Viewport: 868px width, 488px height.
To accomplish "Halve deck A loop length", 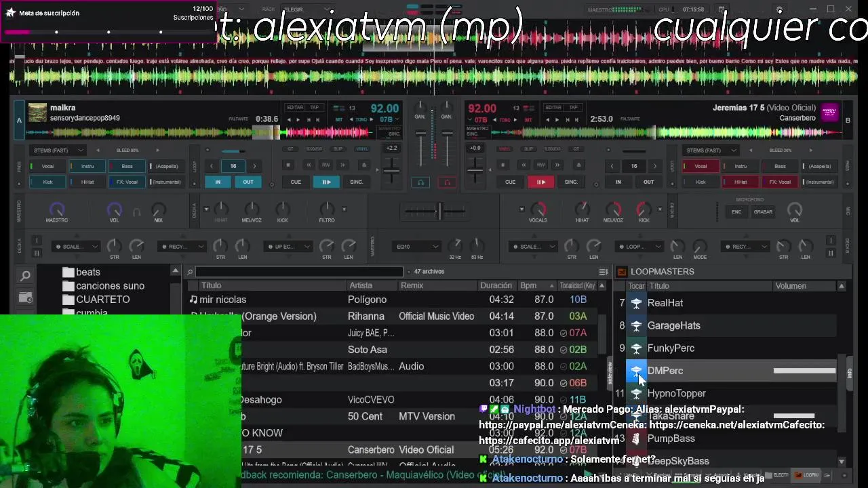I will click(x=212, y=166).
